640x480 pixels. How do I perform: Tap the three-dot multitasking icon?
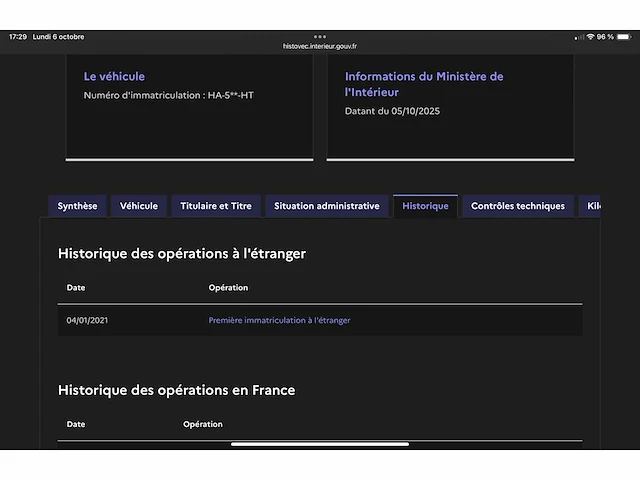pos(320,37)
